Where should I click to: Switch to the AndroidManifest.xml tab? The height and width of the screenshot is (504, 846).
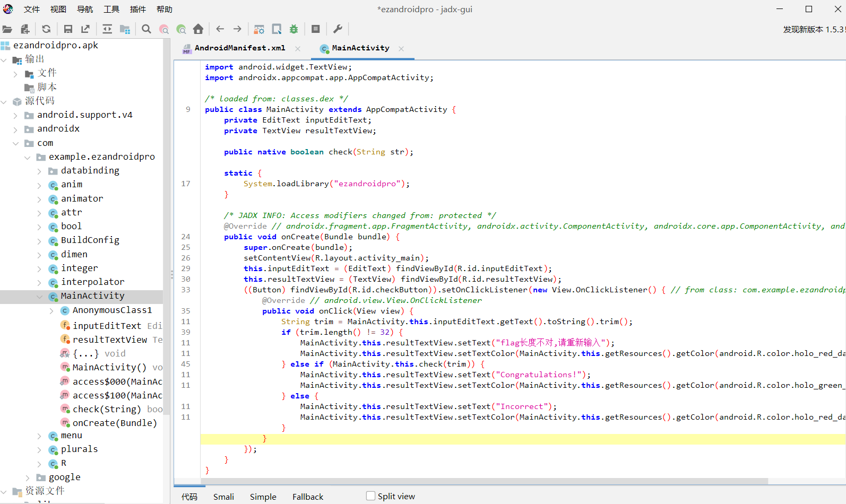(239, 48)
